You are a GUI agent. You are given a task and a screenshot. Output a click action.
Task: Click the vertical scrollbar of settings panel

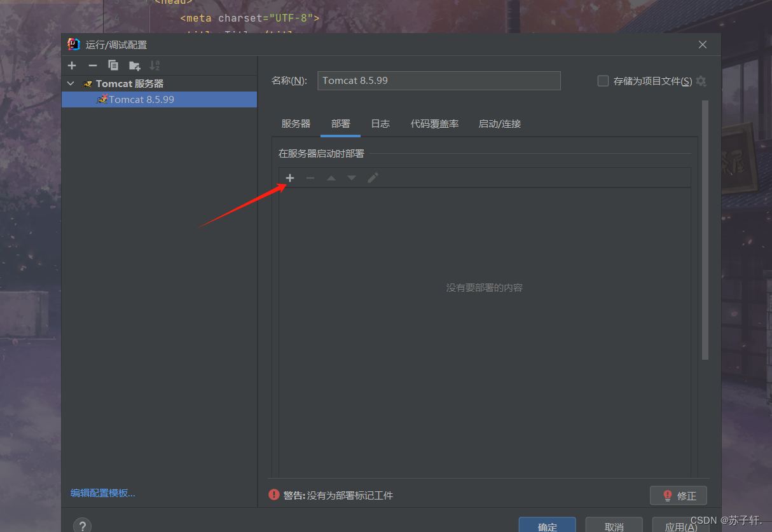(x=705, y=230)
